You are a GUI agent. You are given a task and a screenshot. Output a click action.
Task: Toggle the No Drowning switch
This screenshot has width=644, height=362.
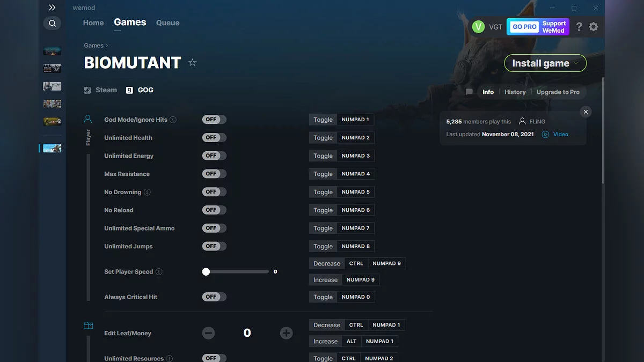pyautogui.click(x=214, y=192)
